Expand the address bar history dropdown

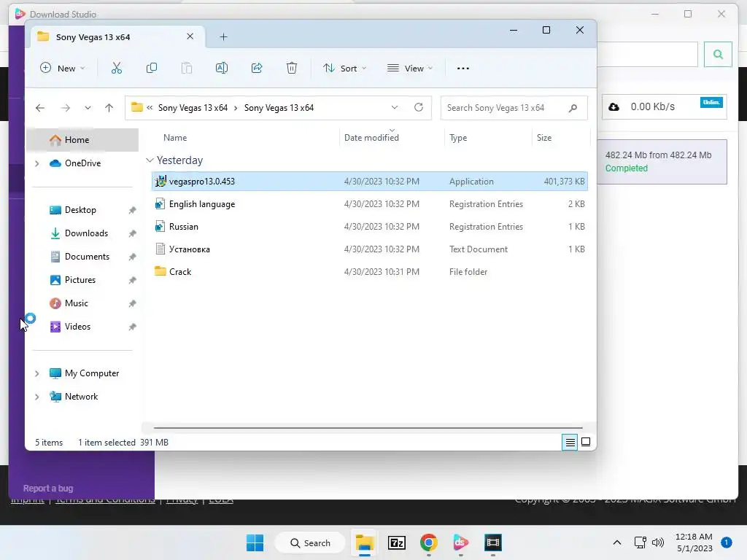click(395, 108)
